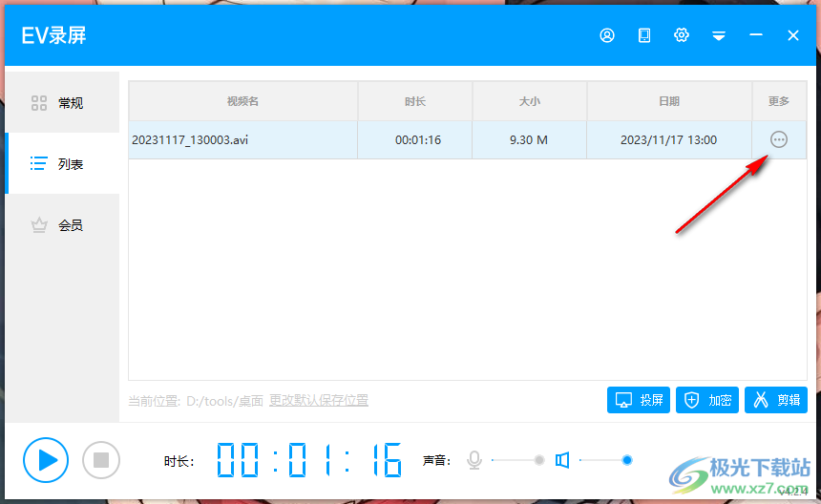Screen dimensions: 821x504
Task: Select the 列表 sidebar tab
Action: click(x=62, y=164)
